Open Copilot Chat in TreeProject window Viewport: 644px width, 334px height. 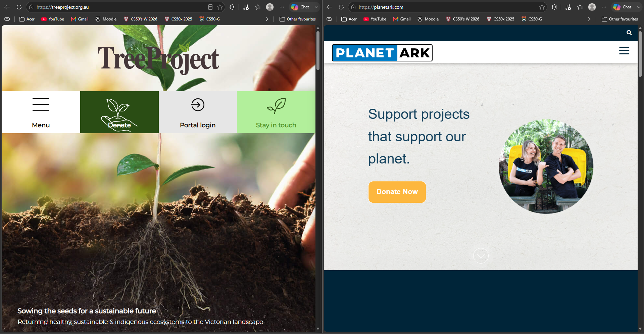[x=300, y=7]
